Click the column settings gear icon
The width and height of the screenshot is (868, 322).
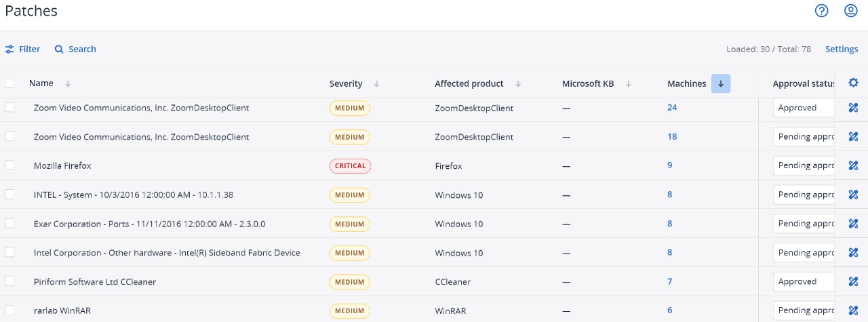[853, 83]
